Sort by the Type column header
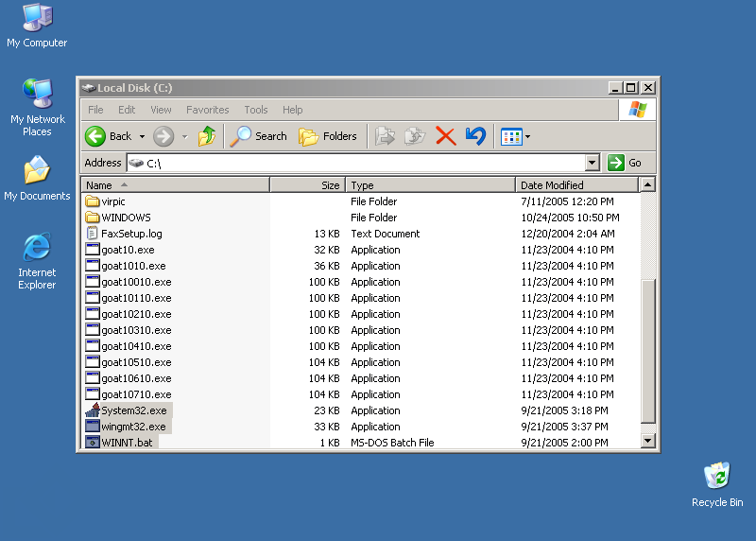Screen dimensions: 756x541 click(431, 185)
